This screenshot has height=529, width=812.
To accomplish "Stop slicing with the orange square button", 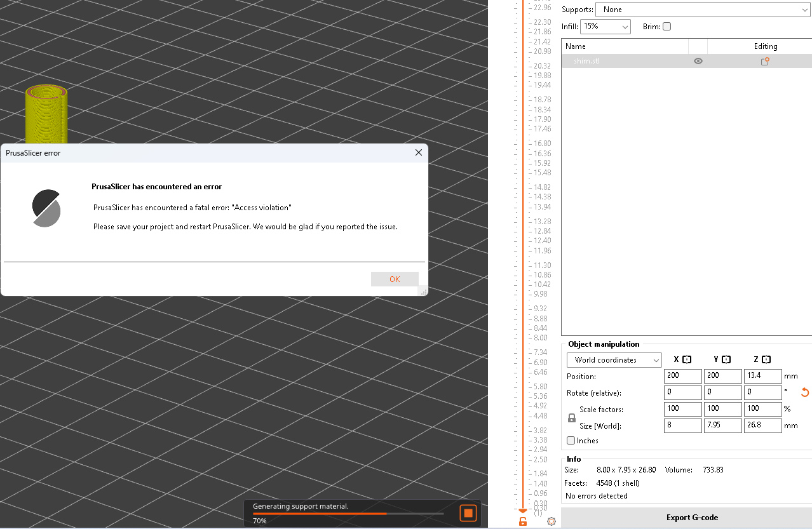I will click(x=468, y=512).
